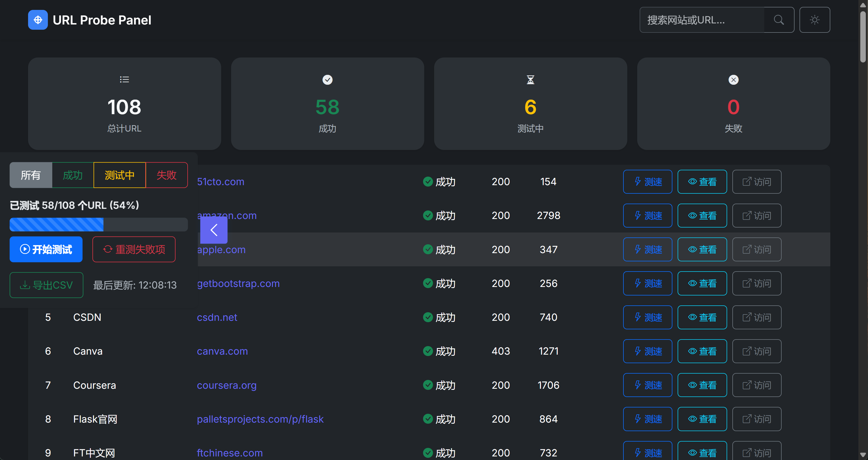Collapse the side panel with chevron arrow
This screenshot has height=460, width=868.
[x=214, y=230]
